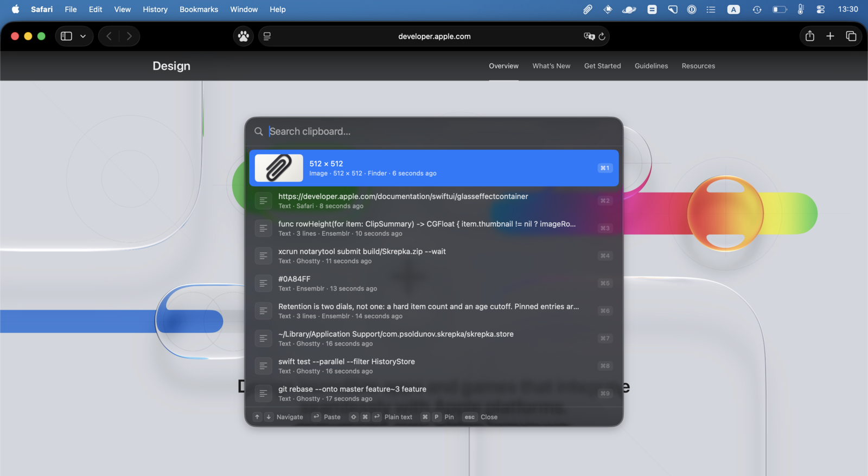
Task: Pick the swift test --parallel entry
Action: (x=434, y=366)
